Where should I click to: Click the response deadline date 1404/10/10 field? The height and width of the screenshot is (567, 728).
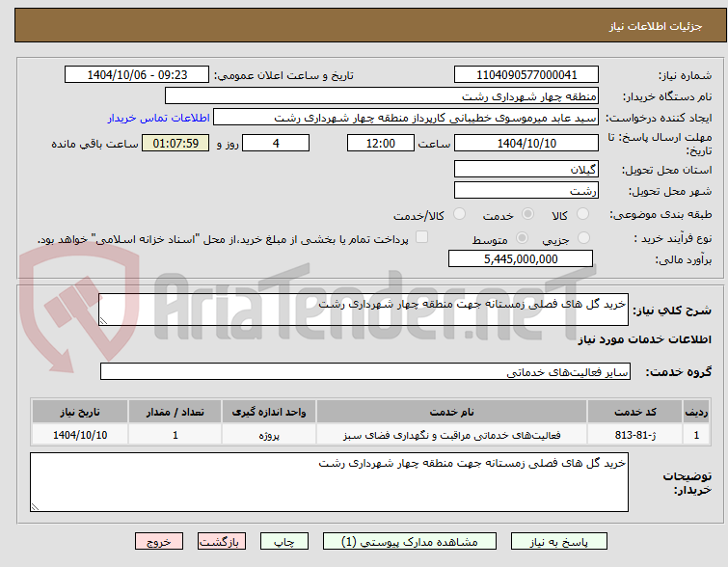pyautogui.click(x=526, y=143)
